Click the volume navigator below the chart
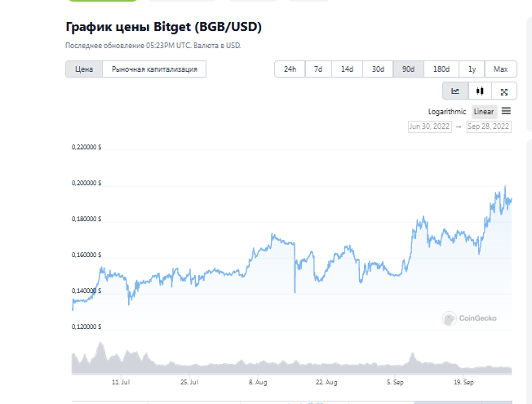The image size is (532, 404). 291,359
